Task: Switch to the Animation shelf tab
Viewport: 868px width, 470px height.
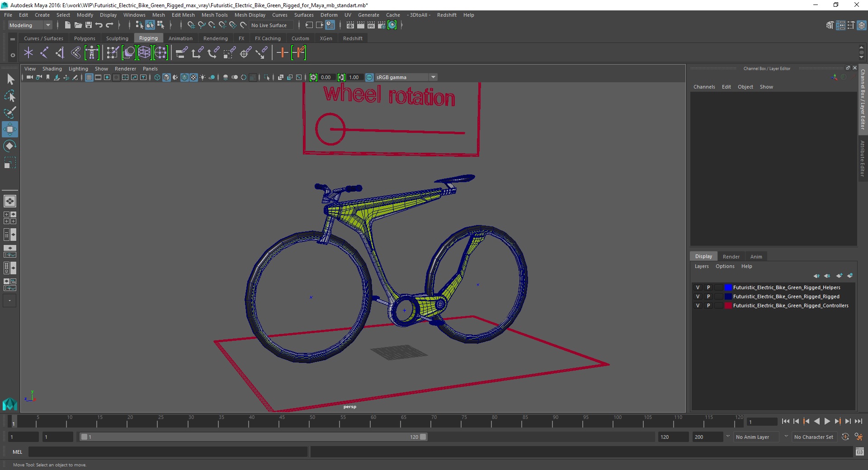Action: pyautogui.click(x=180, y=38)
